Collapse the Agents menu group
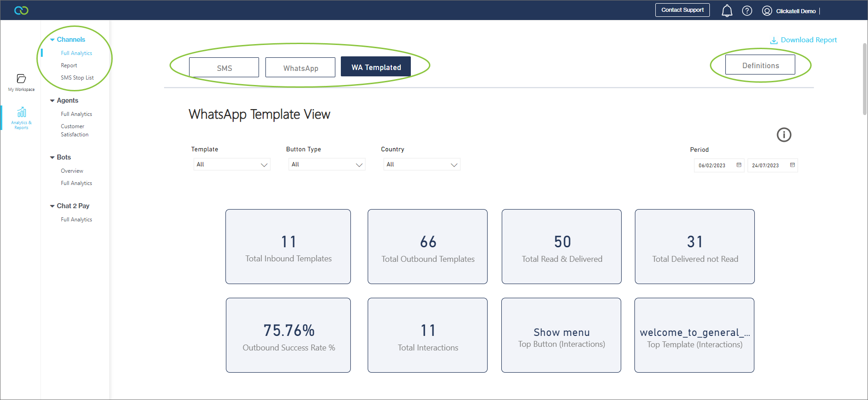Screen dimensions: 868x400 [53, 101]
